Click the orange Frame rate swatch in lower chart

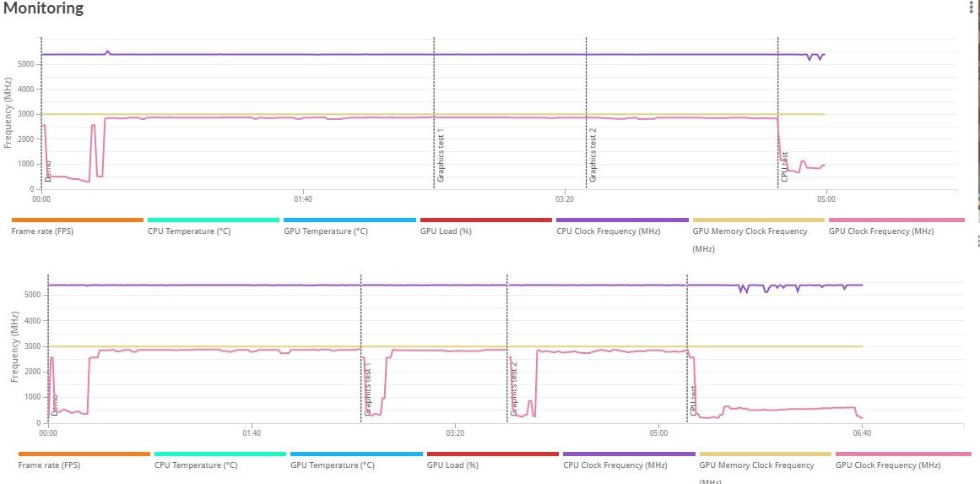[84, 454]
